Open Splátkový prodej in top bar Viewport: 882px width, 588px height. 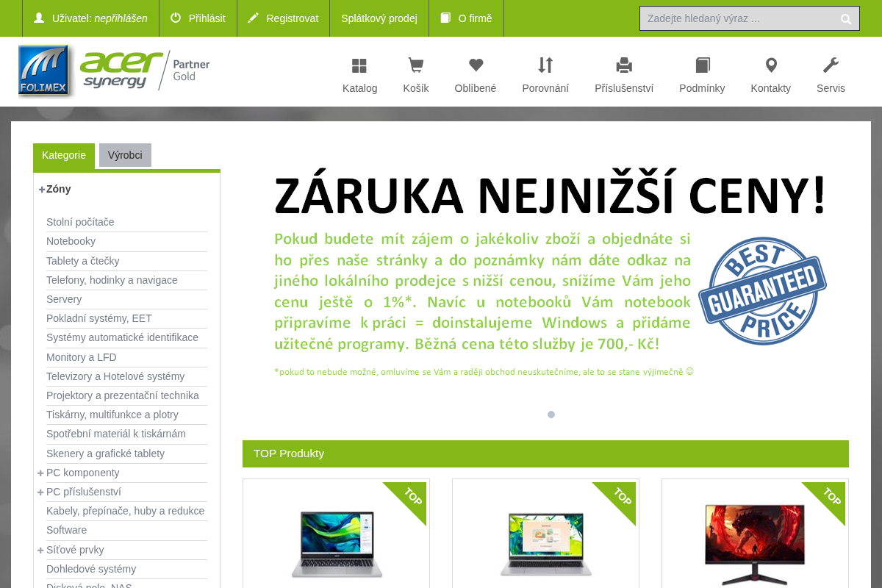pos(379,18)
